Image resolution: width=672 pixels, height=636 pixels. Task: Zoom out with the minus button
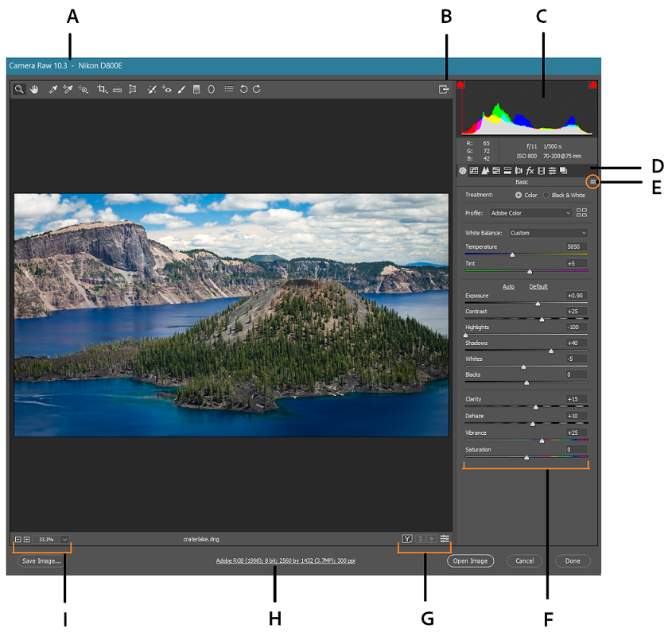pos(18,539)
